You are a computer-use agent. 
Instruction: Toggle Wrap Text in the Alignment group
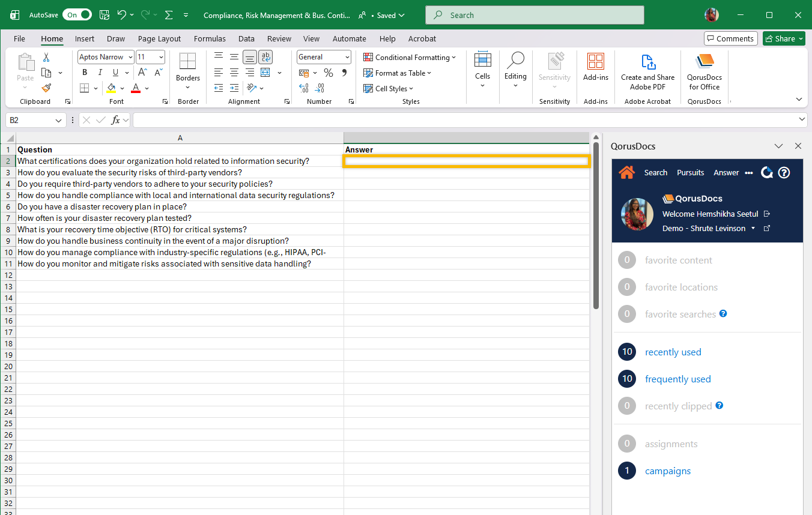pos(265,57)
